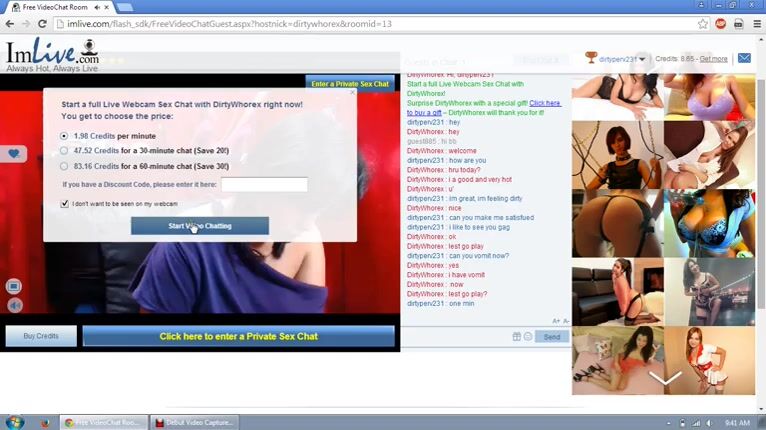Open the messages envelope icon
The image size is (766, 430).
tap(744, 59)
